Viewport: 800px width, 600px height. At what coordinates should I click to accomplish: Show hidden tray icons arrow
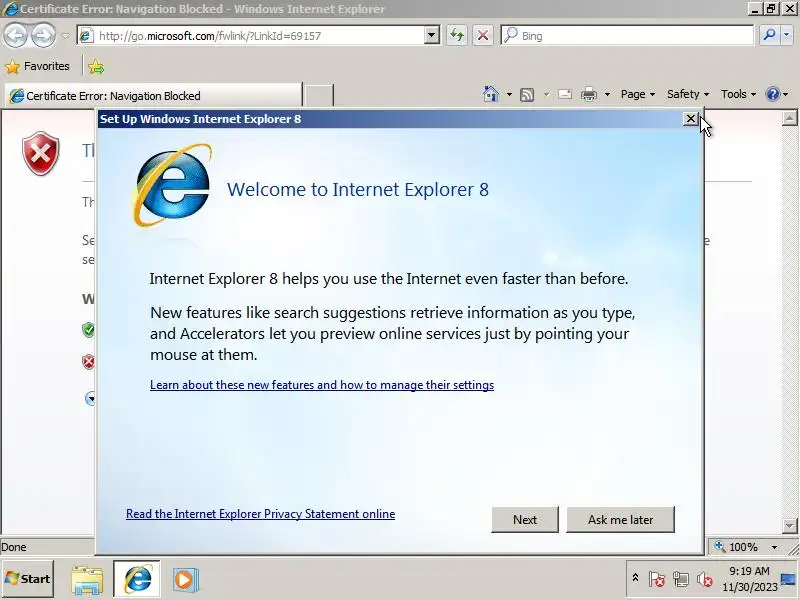point(635,578)
